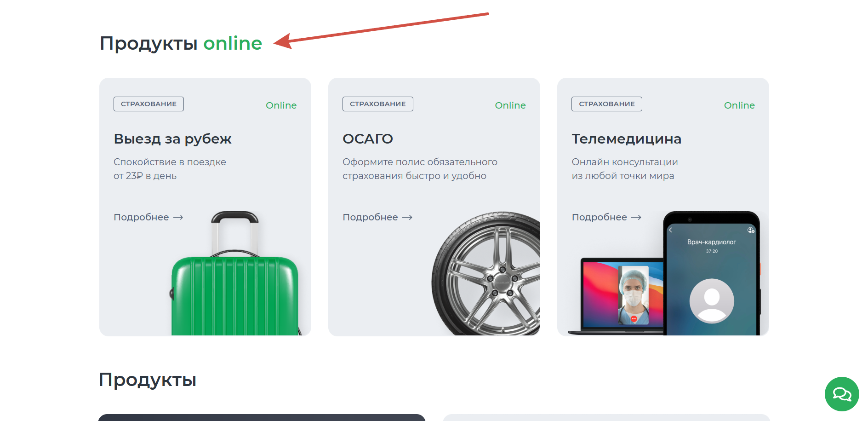The width and height of the screenshot is (868, 421).
Task: Open Подробнее link on the Выезд за рубеж card
Action: 141,217
